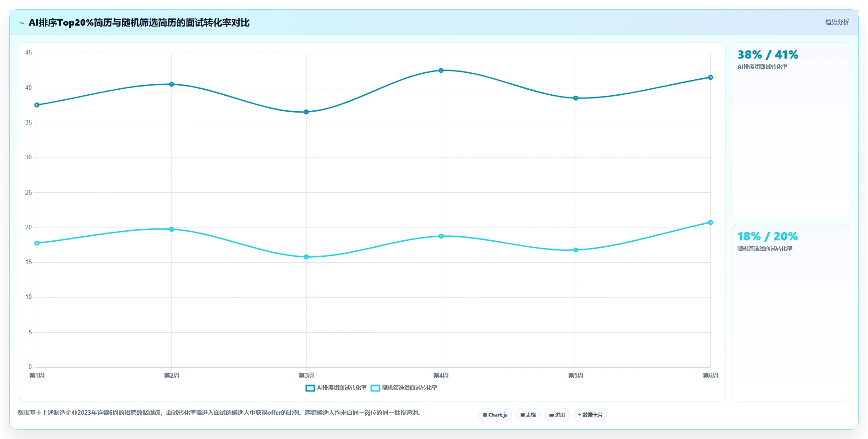Viewport: 868px width, 439px height.
Task: Click the 第5周 x-axis label
Action: 576,376
